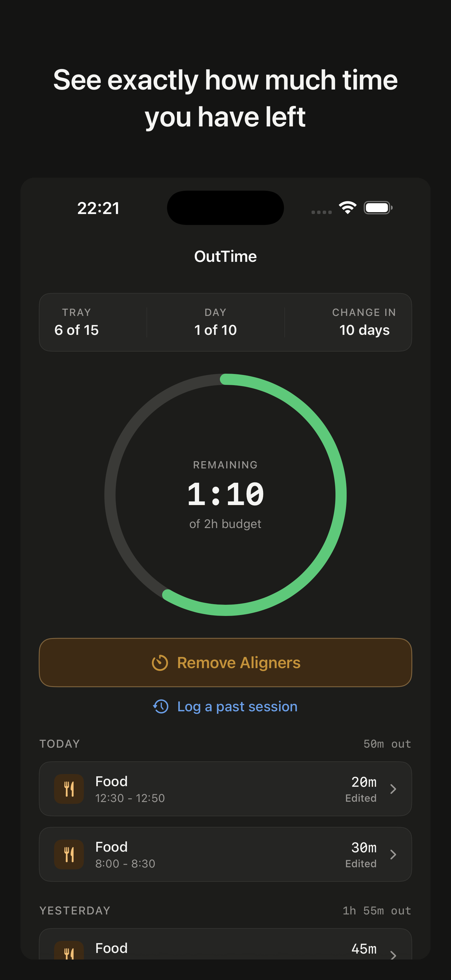Expand the 30m Food entry via its chevron
Viewport: 451px width, 980px height.
point(394,855)
